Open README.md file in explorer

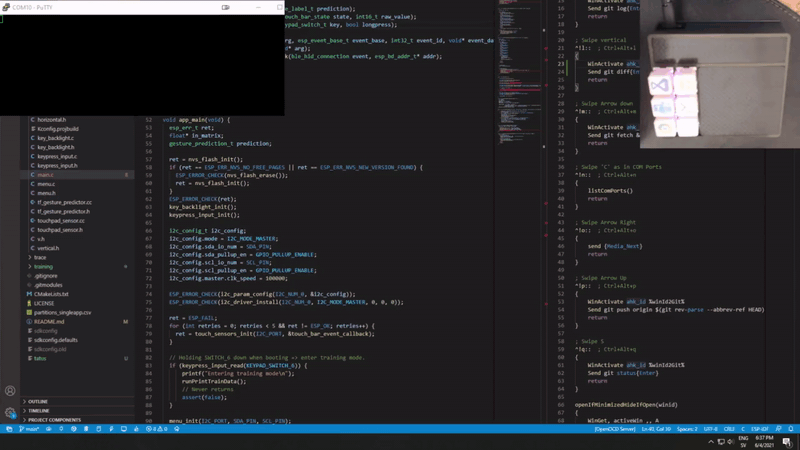click(x=49, y=322)
